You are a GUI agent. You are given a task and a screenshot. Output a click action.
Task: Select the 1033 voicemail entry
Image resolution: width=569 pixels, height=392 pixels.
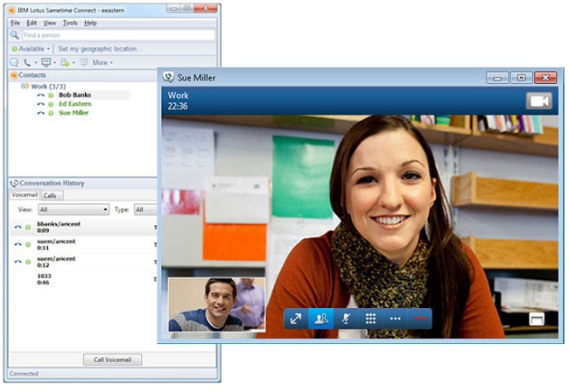point(83,279)
